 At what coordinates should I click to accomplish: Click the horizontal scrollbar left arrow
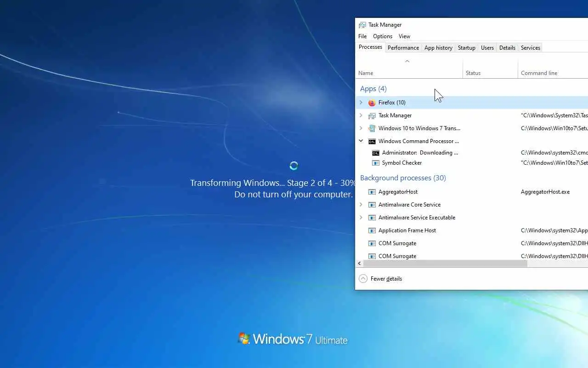tap(359, 264)
